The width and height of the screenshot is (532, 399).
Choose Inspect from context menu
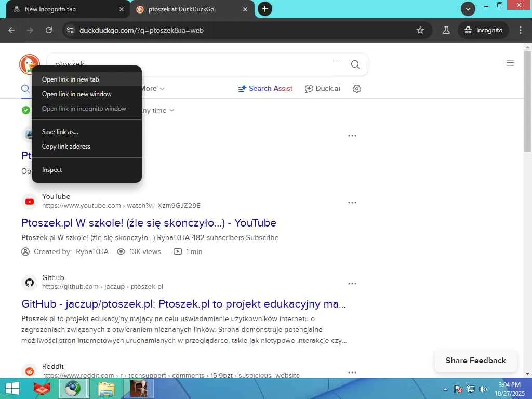(87, 170)
